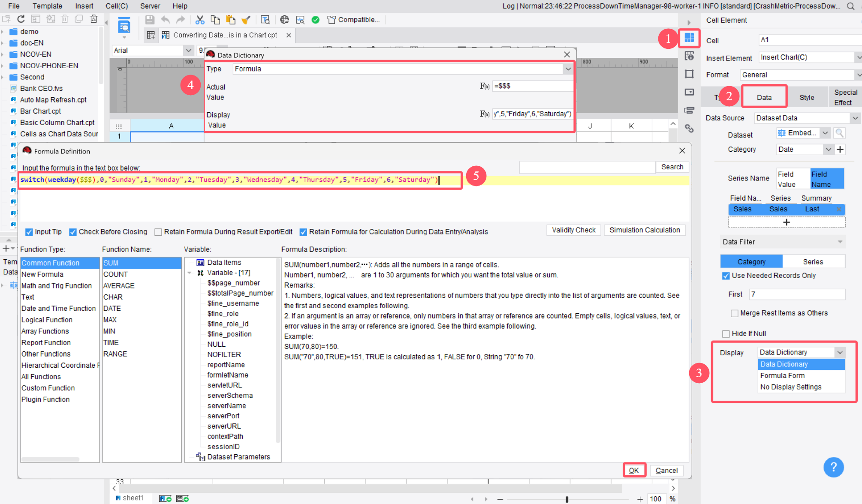The height and width of the screenshot is (504, 862).
Task: Click the Undo arrow icon
Action: coord(166,20)
